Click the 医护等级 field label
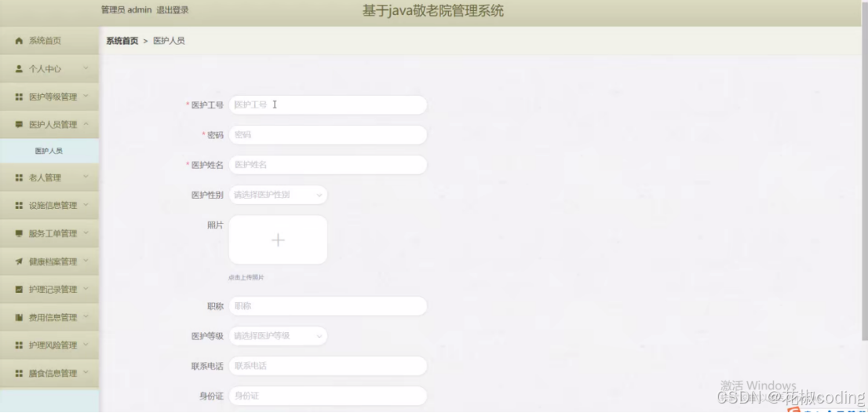868x413 pixels. tap(208, 335)
